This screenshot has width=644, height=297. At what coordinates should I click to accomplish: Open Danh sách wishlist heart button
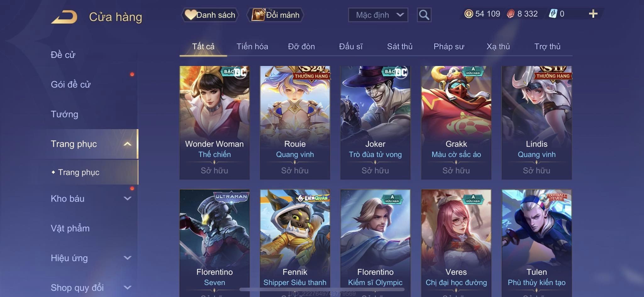click(x=210, y=15)
